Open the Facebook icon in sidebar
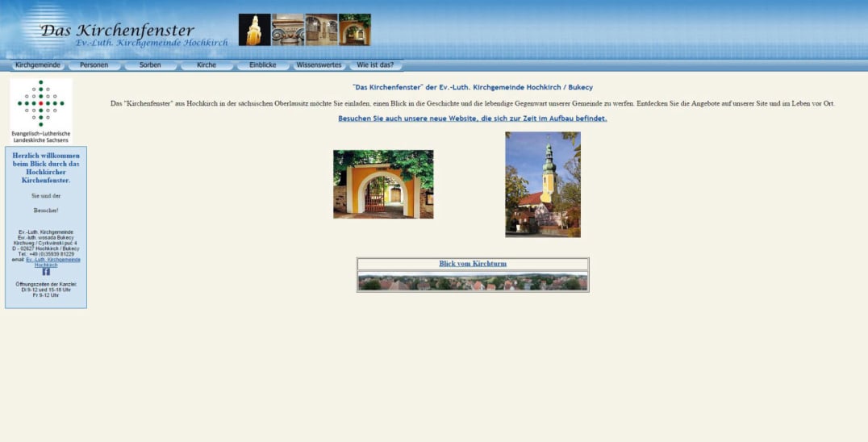The image size is (868, 442). [x=46, y=272]
